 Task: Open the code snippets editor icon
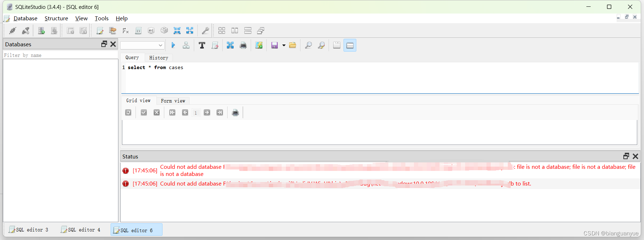point(138,31)
